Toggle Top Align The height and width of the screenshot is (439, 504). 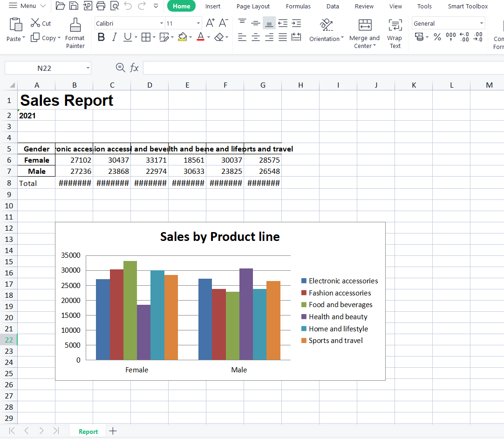click(242, 21)
